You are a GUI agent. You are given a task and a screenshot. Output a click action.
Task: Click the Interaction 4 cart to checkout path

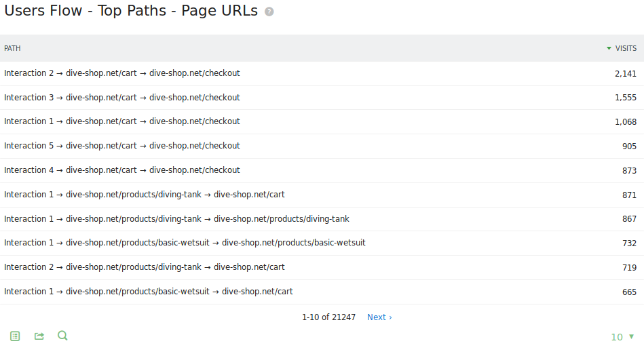tap(122, 170)
